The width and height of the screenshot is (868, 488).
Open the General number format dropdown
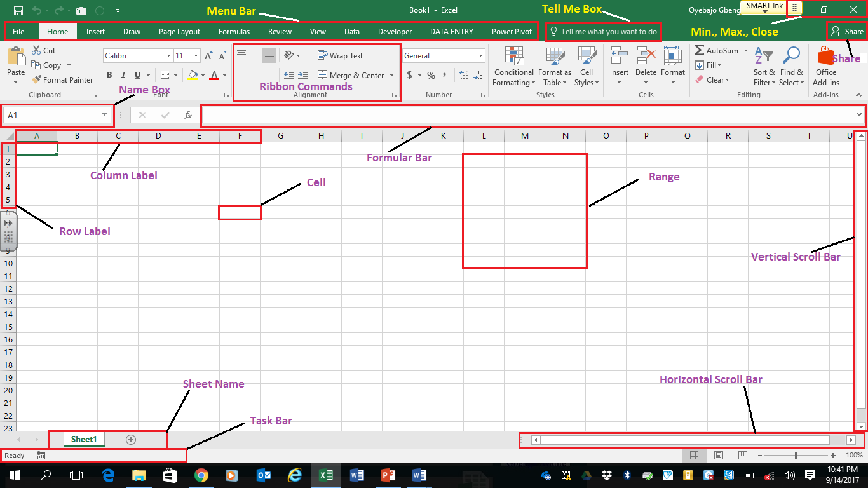[479, 55]
